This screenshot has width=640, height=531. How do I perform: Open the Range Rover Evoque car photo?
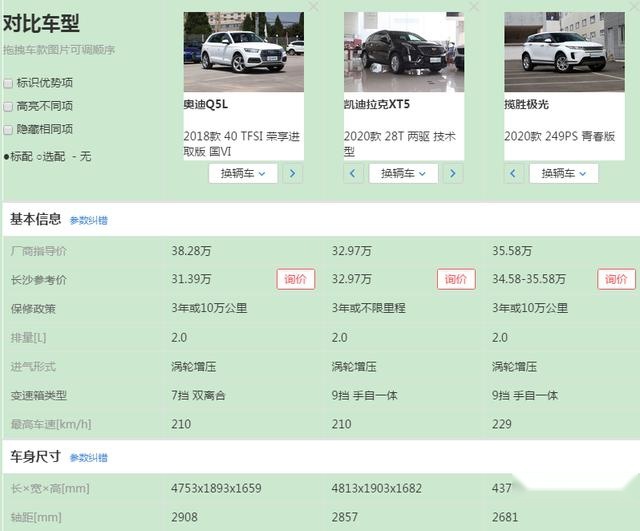[x=564, y=52]
